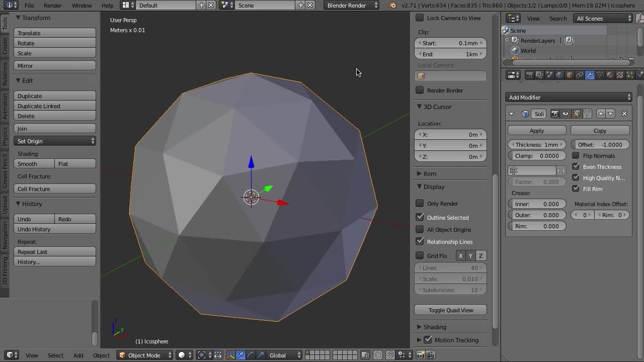
Task: Click the Cell Fracture button
Action: [x=54, y=189]
